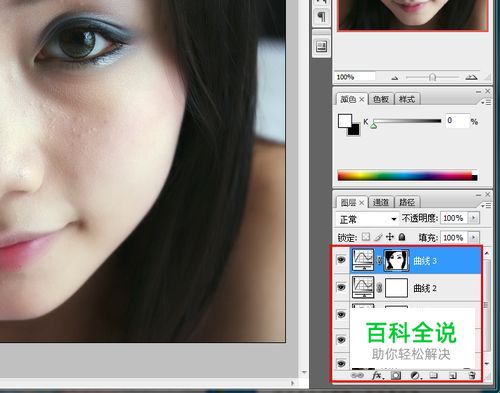Minimize the Color panel group
500x393 pixels.
[479, 91]
